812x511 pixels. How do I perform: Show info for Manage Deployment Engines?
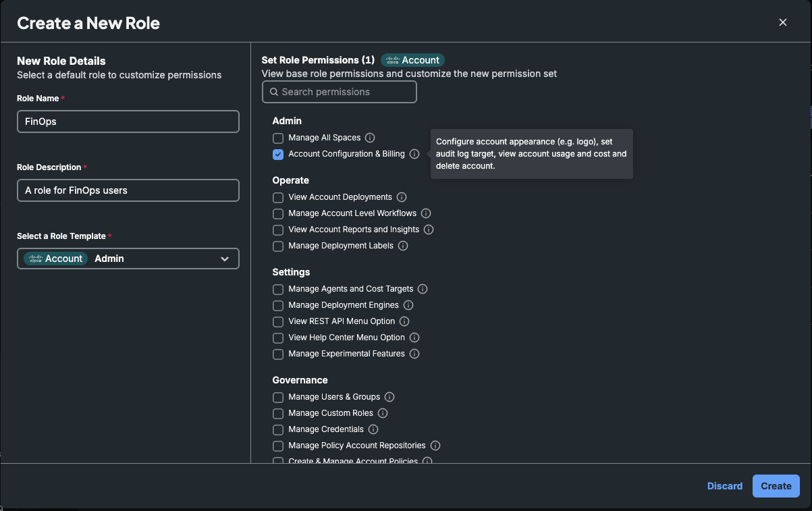pos(408,305)
